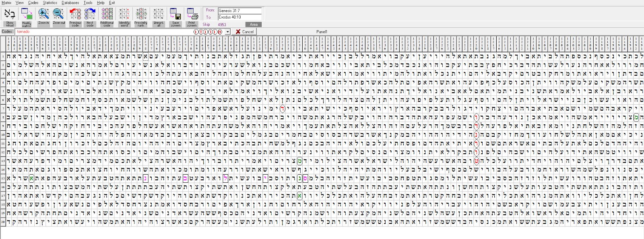
Task: Open the Proximity rank tool
Action: 141,17
